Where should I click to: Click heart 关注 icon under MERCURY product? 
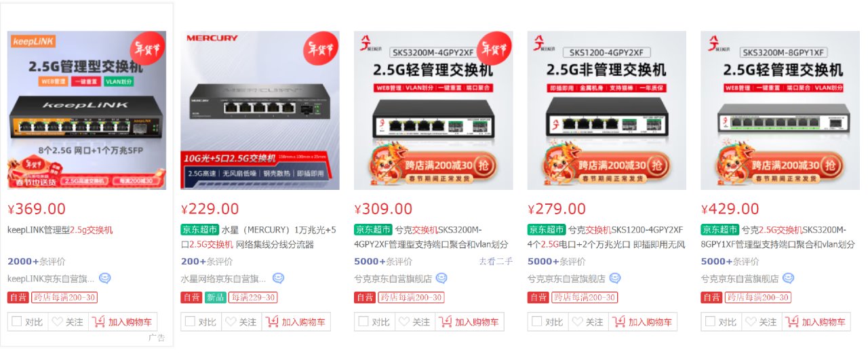point(231,322)
